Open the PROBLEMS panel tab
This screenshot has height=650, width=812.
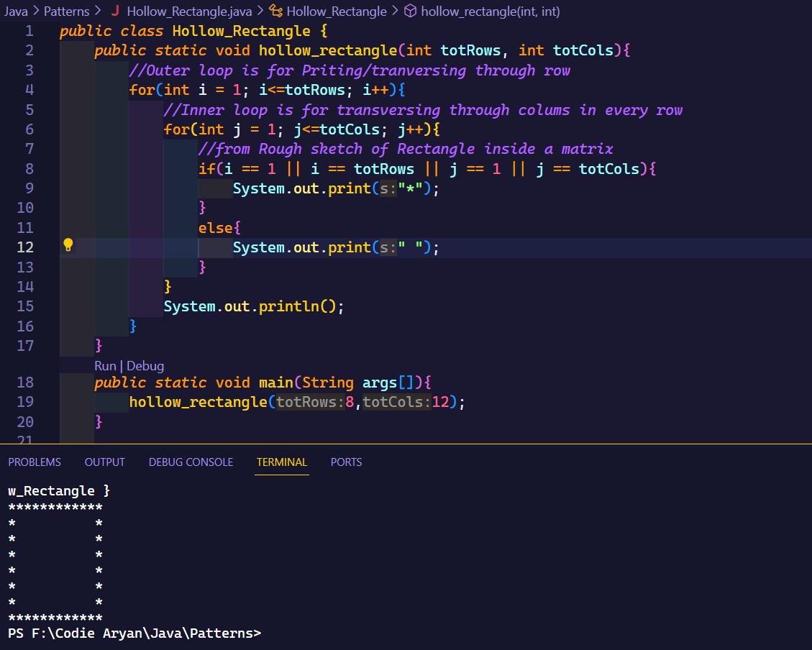35,462
